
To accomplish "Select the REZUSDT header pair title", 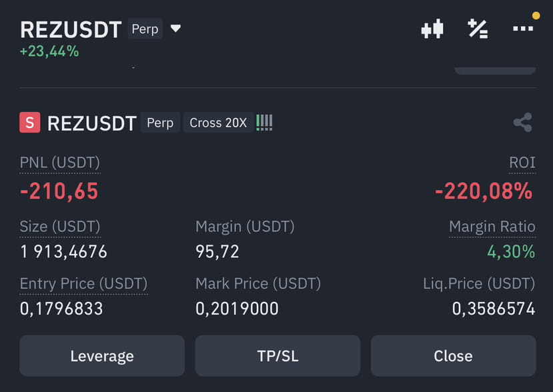I will click(71, 29).
